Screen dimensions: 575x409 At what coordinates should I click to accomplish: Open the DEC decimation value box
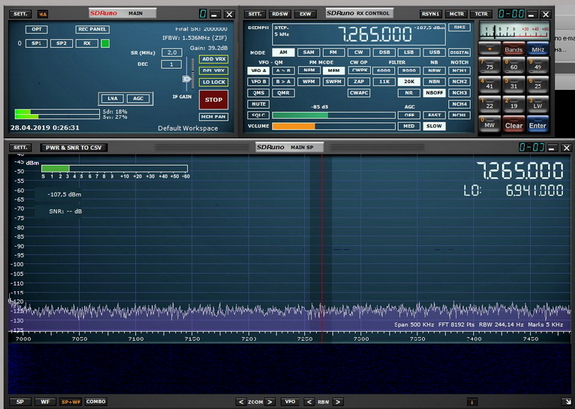click(x=171, y=65)
